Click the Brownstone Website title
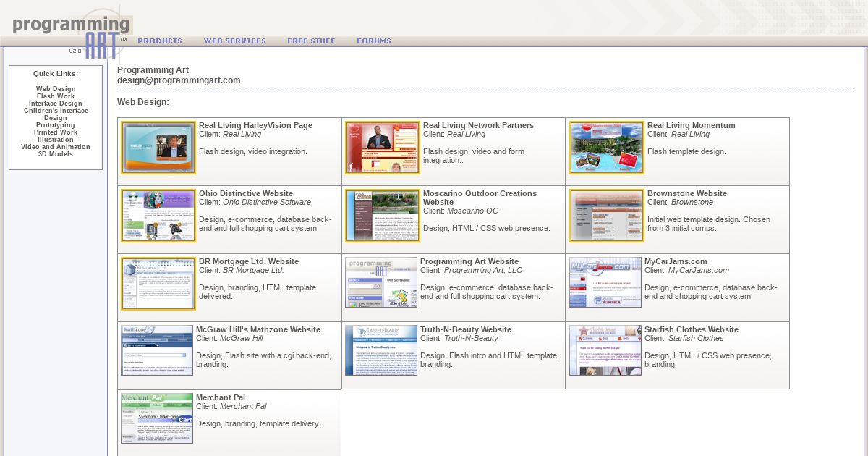The image size is (868, 456). pyautogui.click(x=687, y=193)
